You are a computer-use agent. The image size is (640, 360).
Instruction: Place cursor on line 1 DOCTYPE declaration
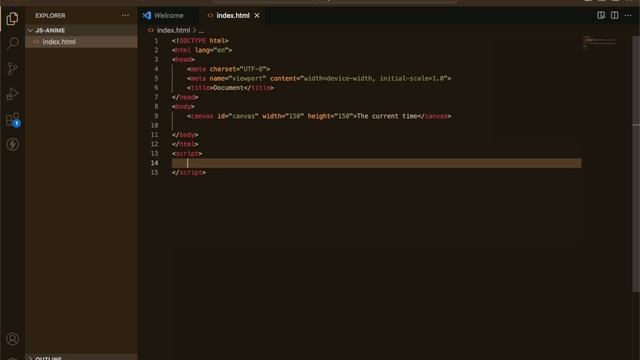pos(200,41)
